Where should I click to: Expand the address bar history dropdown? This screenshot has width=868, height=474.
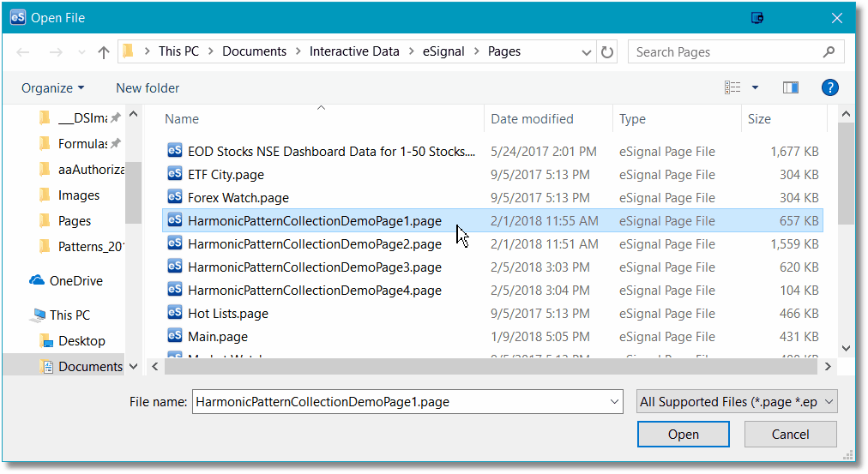tap(586, 52)
